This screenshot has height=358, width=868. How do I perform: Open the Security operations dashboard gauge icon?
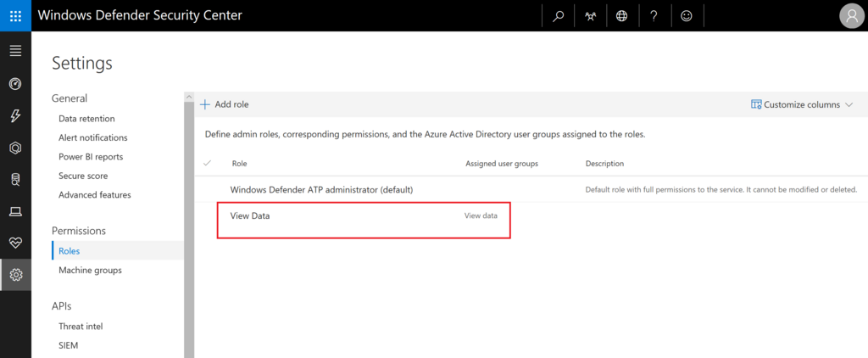pyautogui.click(x=15, y=84)
